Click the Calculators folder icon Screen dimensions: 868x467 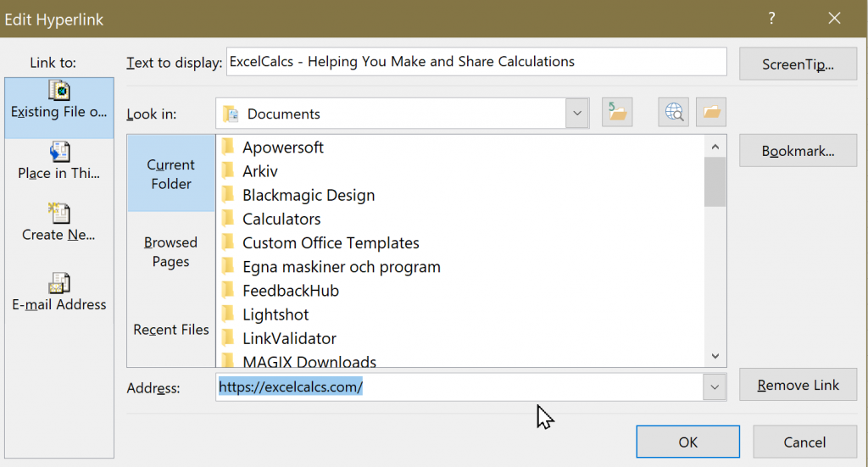click(x=227, y=219)
